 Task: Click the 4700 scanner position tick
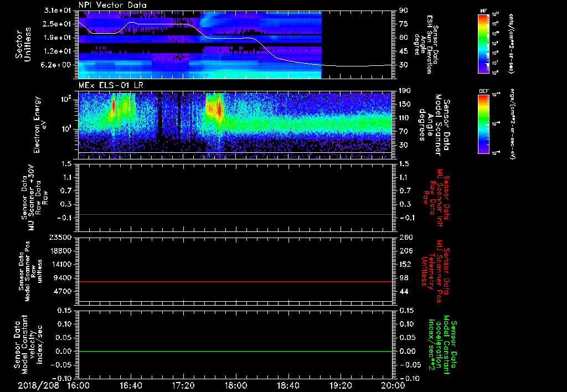(x=62, y=291)
